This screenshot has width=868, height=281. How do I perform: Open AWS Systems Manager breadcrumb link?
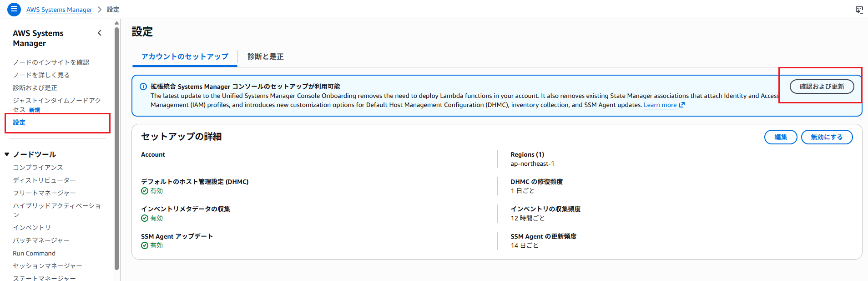tap(59, 10)
